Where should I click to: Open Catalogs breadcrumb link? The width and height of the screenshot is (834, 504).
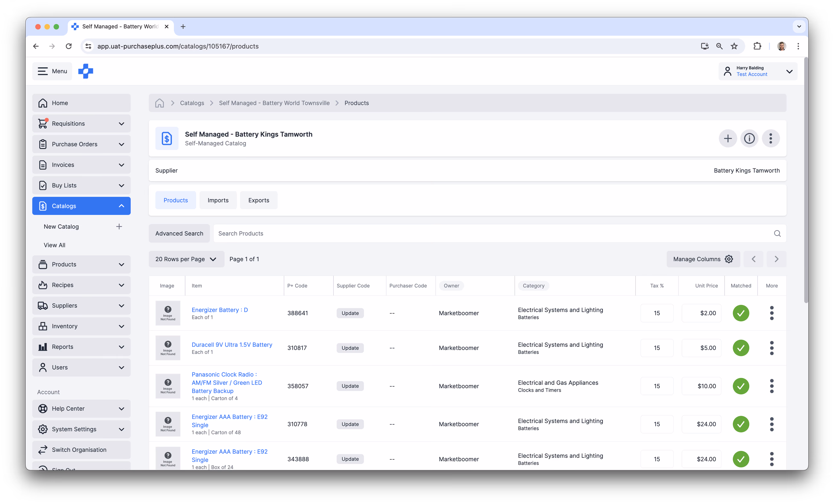click(192, 103)
